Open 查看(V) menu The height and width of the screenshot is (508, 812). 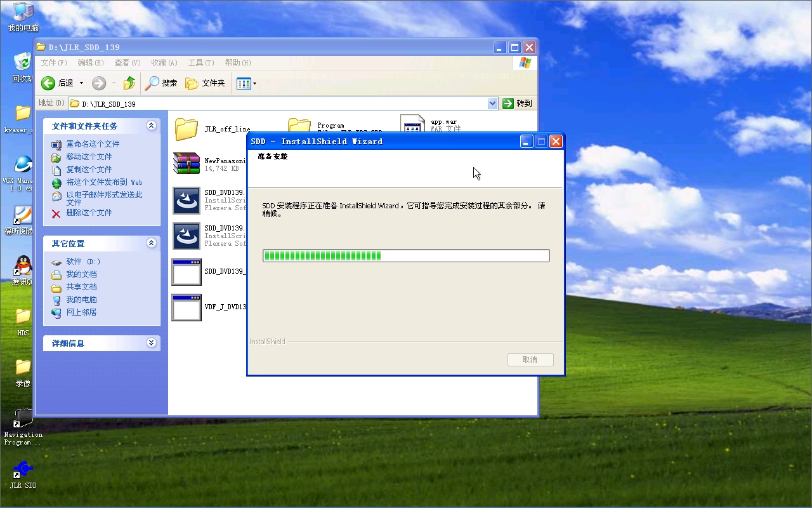tap(128, 63)
